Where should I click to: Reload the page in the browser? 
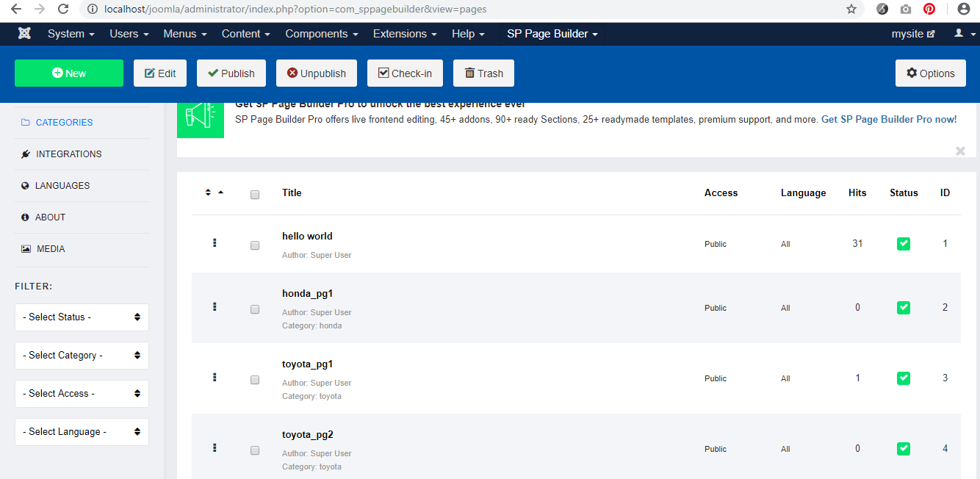point(64,10)
